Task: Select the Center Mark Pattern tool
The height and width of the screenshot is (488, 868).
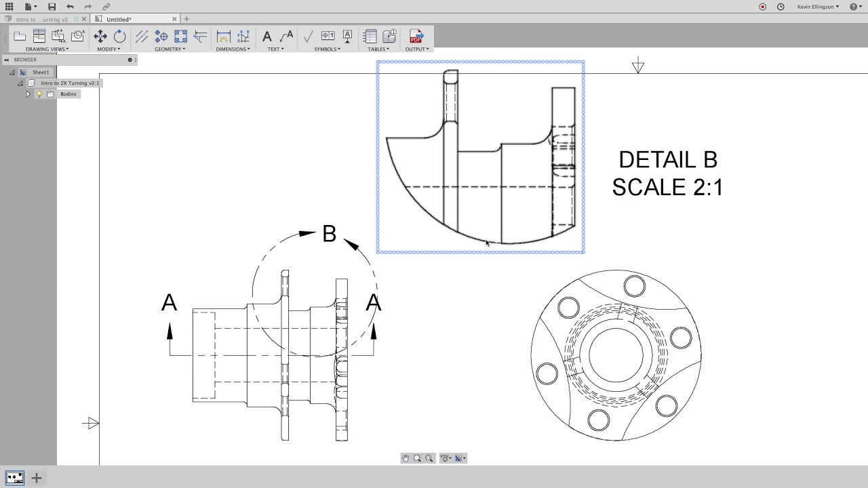Action: click(180, 37)
